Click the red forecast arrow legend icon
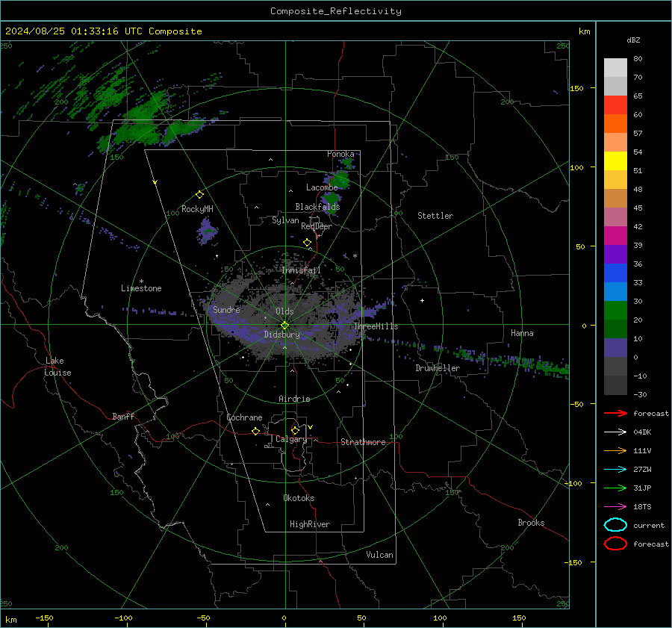 point(615,413)
